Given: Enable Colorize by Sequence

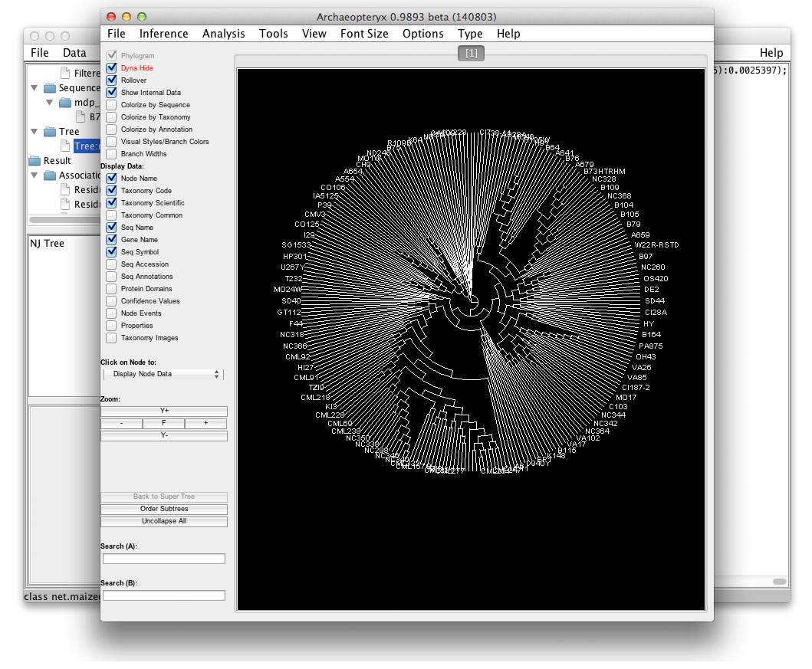Looking at the screenshot, I should (x=111, y=104).
